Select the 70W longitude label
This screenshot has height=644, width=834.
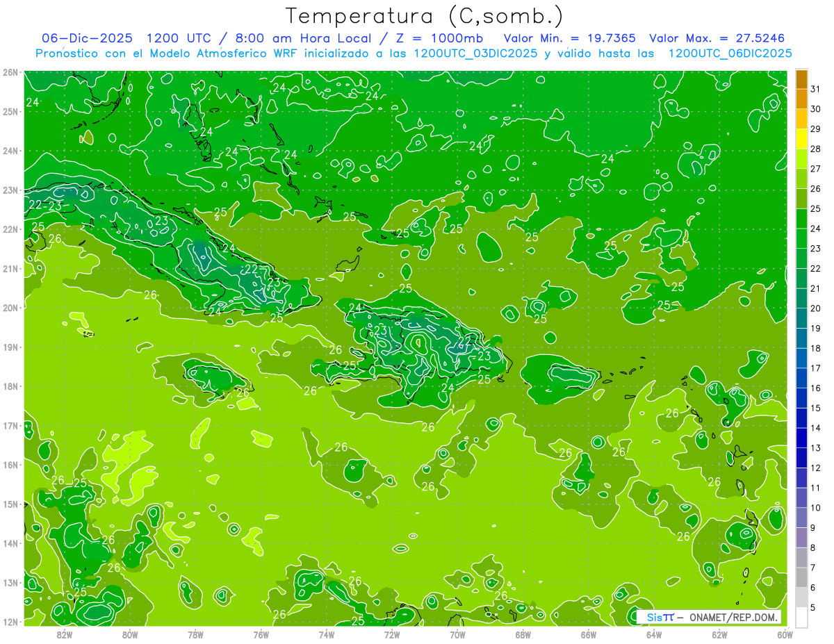457,634
